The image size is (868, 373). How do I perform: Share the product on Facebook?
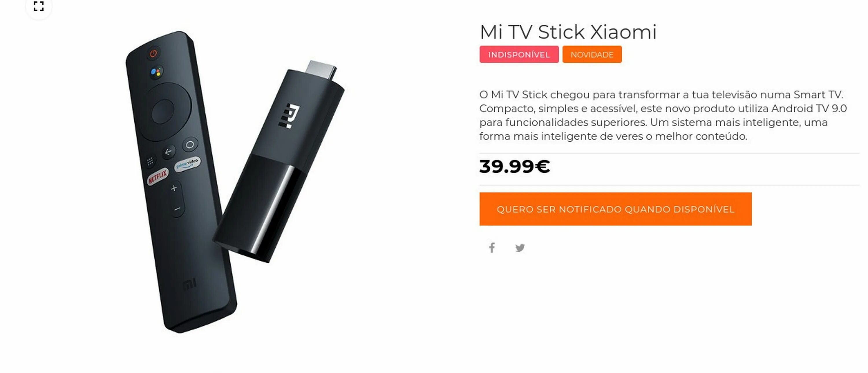[x=492, y=248]
